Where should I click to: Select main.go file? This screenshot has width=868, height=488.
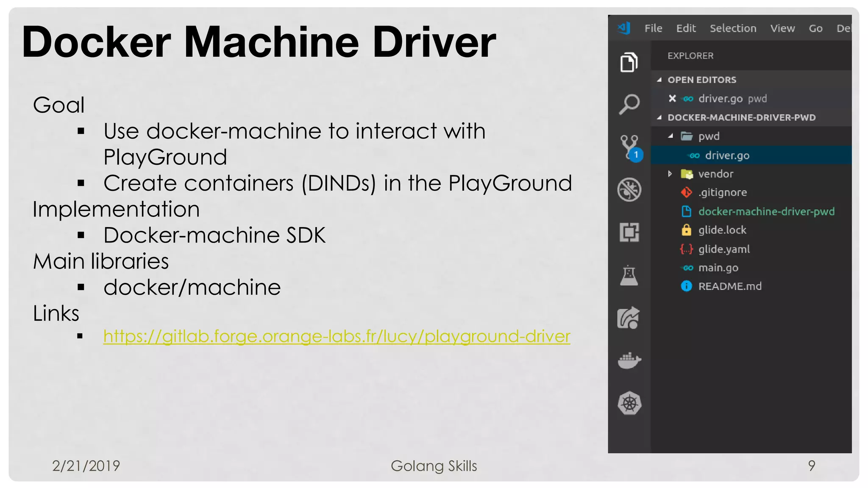pyautogui.click(x=751, y=268)
